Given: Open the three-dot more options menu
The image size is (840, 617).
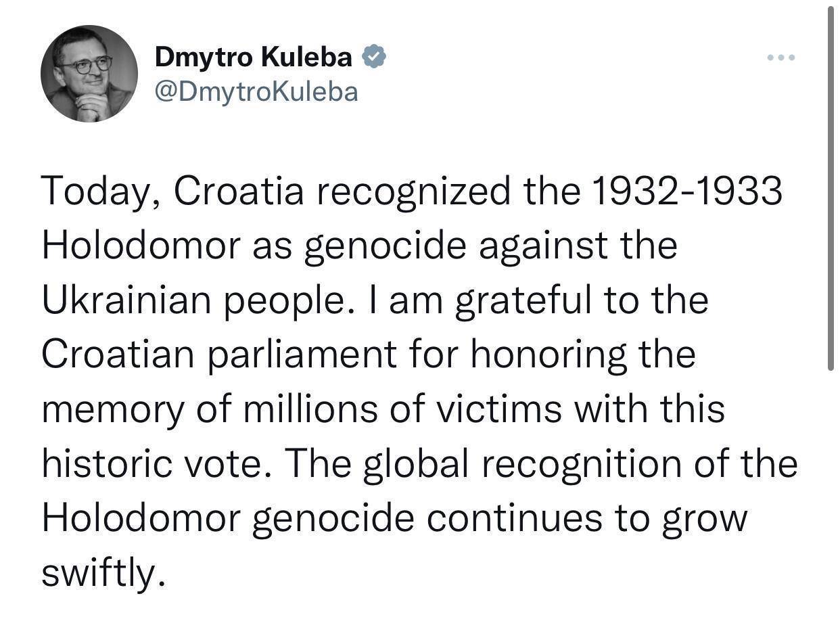Looking at the screenshot, I should (x=781, y=58).
